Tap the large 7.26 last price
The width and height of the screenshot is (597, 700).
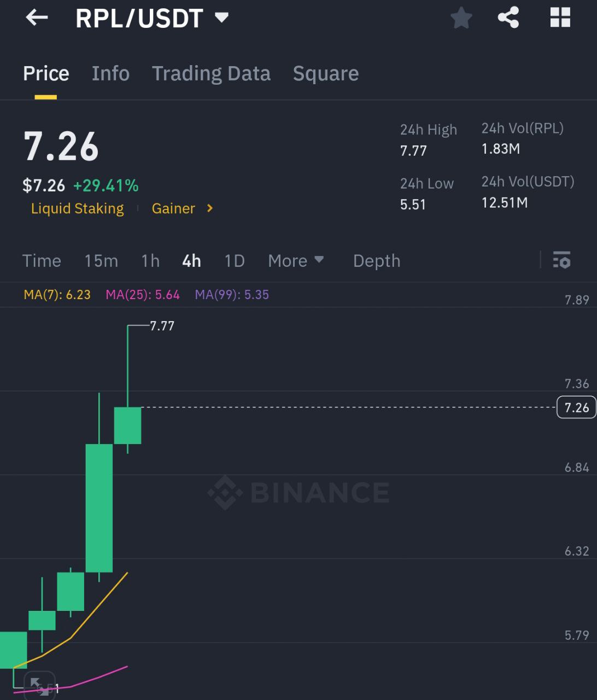pos(61,147)
